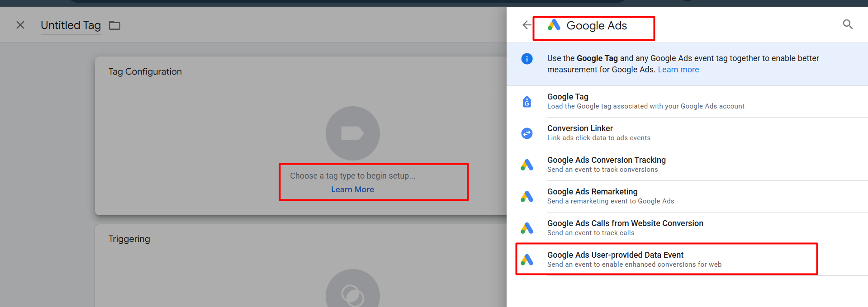The height and width of the screenshot is (307, 868).
Task: Click the back arrow in Google Ads panel
Action: 526,25
